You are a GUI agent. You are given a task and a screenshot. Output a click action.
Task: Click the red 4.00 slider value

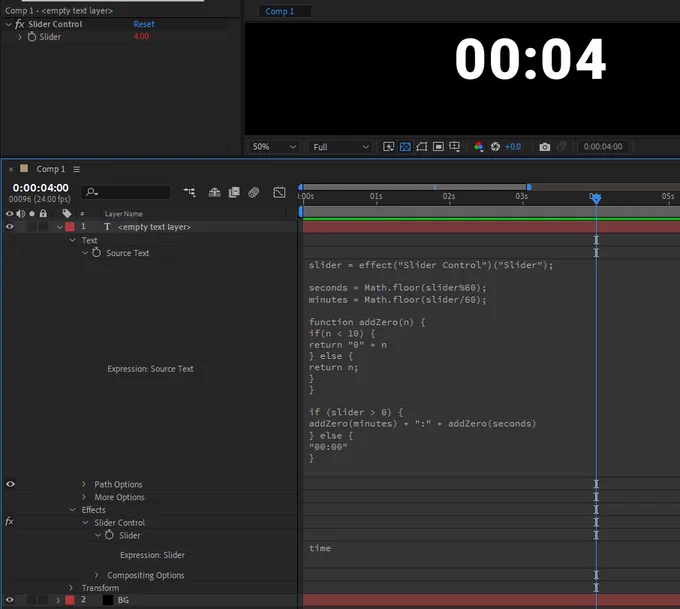[141, 36]
